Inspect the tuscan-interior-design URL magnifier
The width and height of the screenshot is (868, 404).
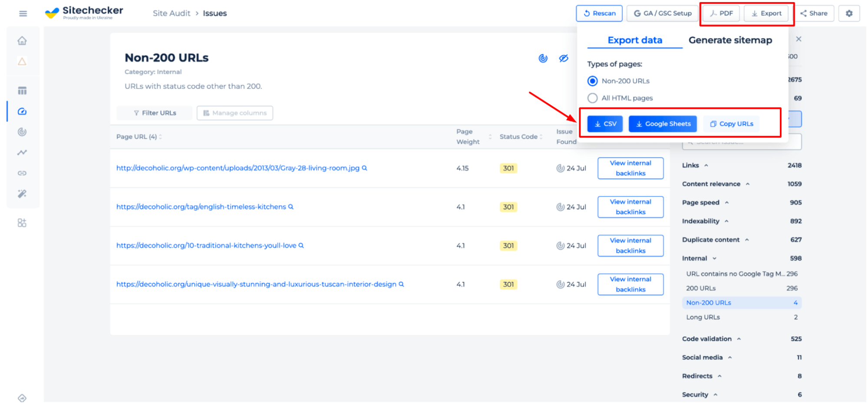pyautogui.click(x=401, y=284)
